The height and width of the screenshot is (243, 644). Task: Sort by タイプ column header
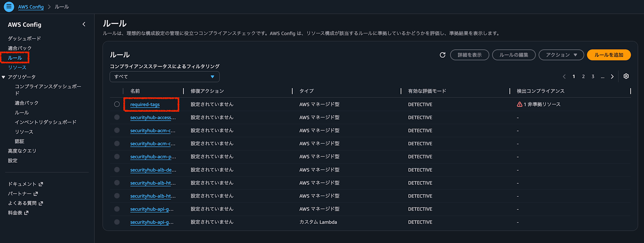(x=307, y=91)
